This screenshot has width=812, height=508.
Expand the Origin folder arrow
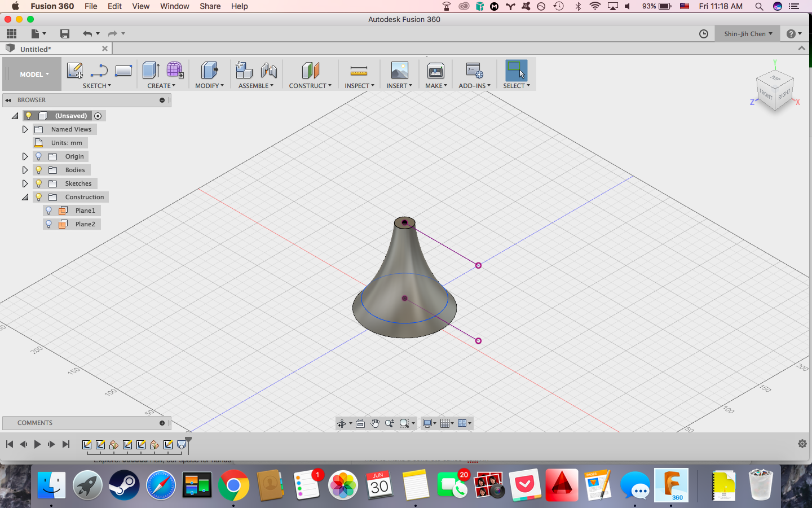[x=25, y=156]
